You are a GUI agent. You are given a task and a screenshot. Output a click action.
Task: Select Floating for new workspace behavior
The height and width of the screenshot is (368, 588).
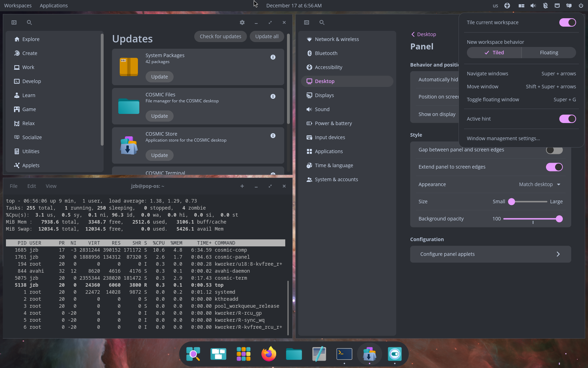549,52
